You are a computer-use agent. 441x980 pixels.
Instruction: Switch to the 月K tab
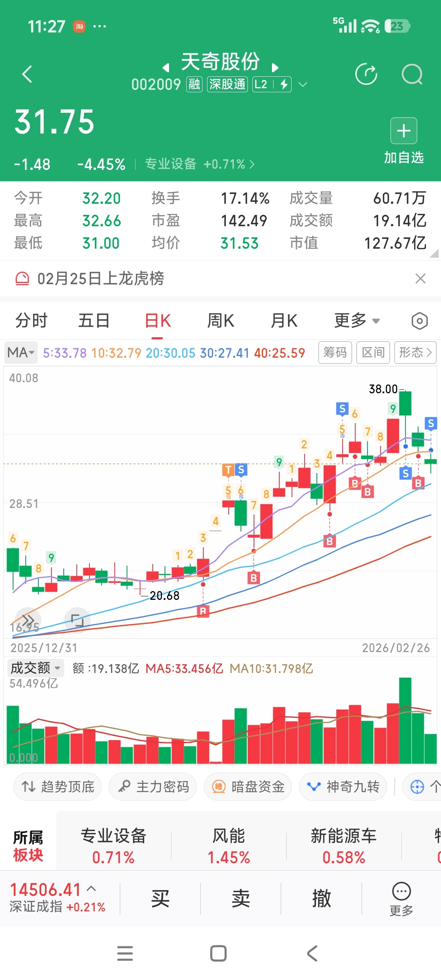point(284,321)
